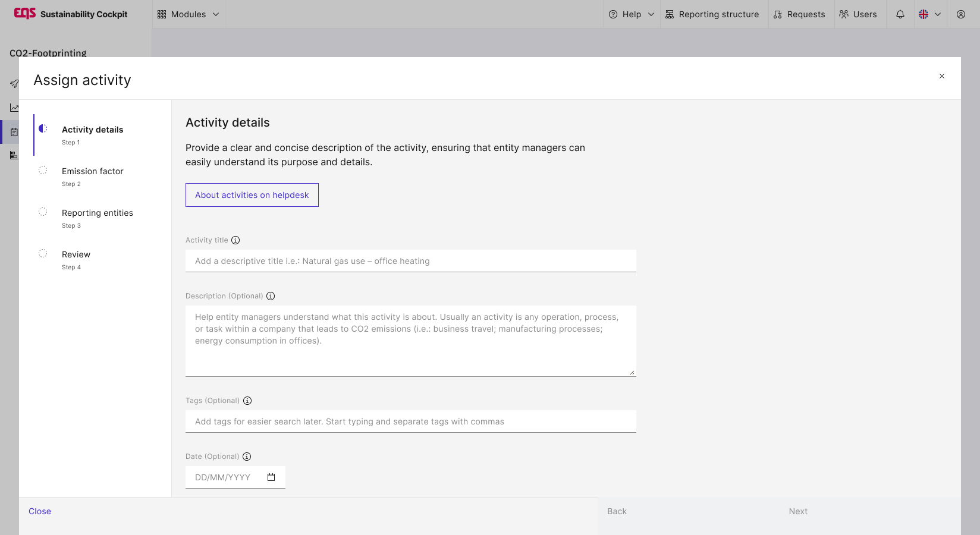Open the Reporting structure menu item

point(712,14)
